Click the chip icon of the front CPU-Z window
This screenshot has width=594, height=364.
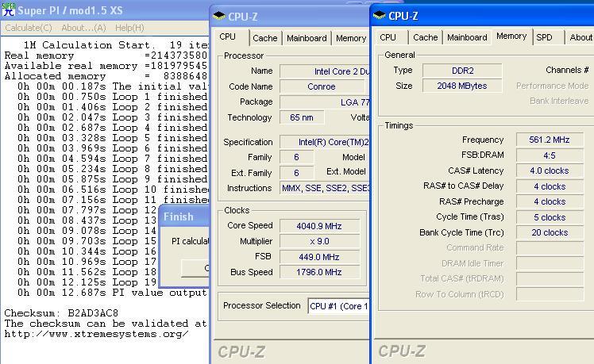click(380, 16)
